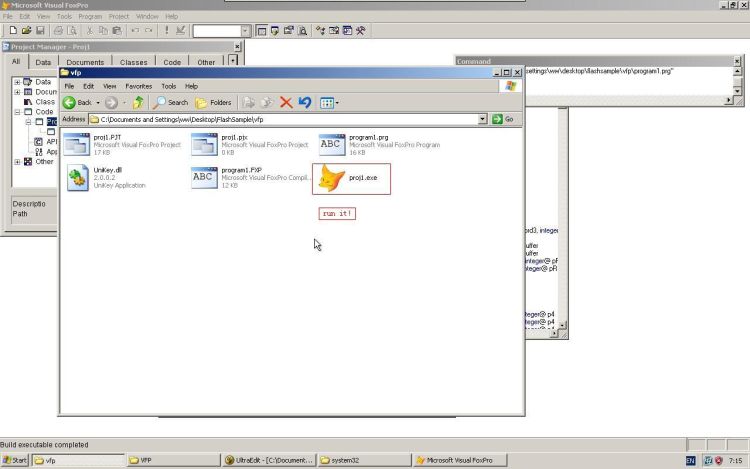
Task: Click Copy icon in FoxPro toolbar
Action: pos(103,31)
